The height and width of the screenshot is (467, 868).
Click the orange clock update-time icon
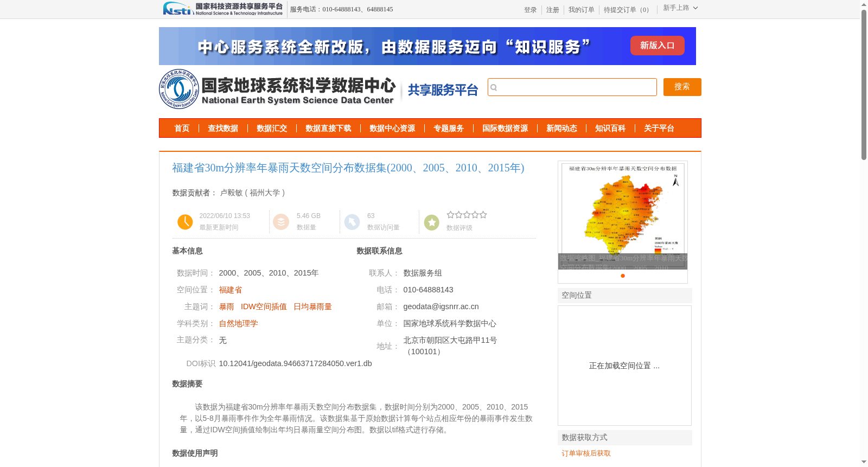click(185, 222)
